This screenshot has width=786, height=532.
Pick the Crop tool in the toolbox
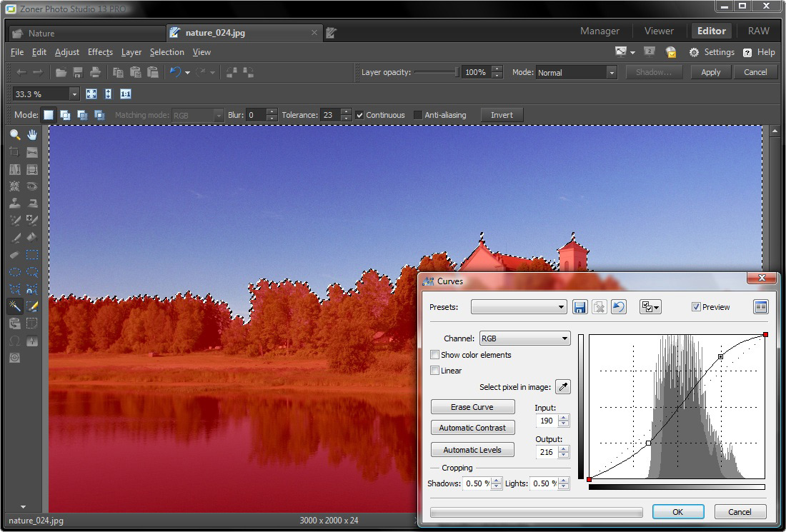14,152
